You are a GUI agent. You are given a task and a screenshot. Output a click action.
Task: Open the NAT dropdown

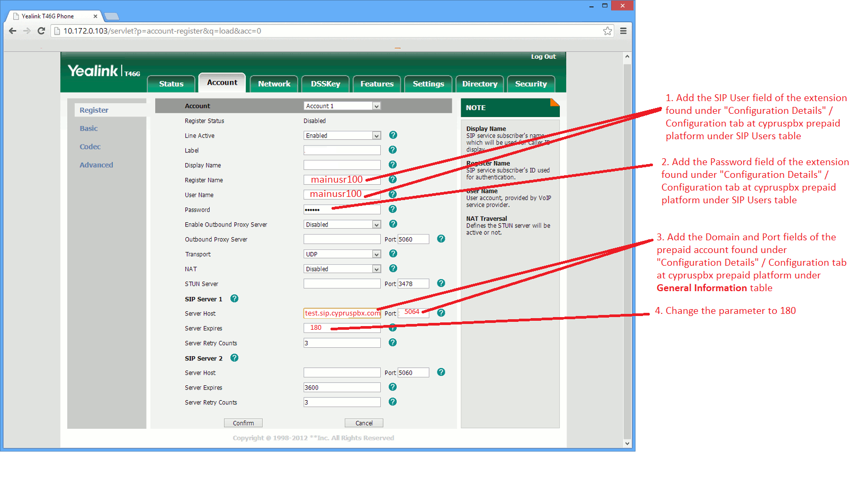point(342,269)
